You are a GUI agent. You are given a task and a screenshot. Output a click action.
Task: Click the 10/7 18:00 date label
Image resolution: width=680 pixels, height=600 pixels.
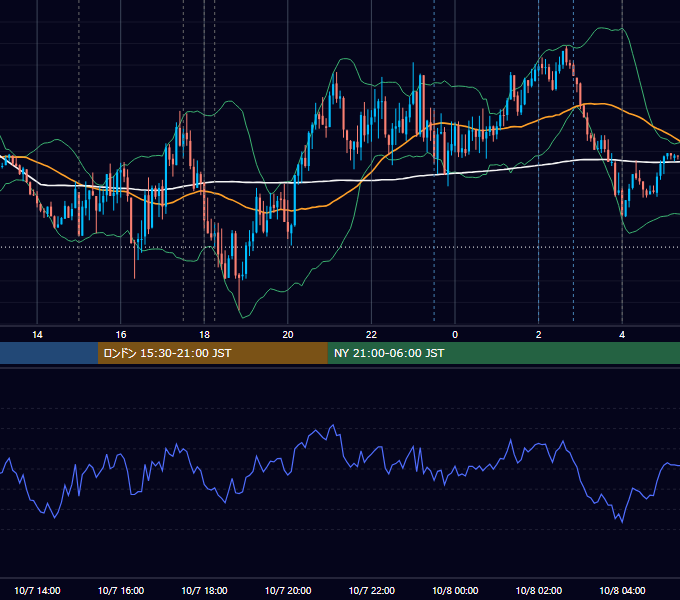(204, 590)
